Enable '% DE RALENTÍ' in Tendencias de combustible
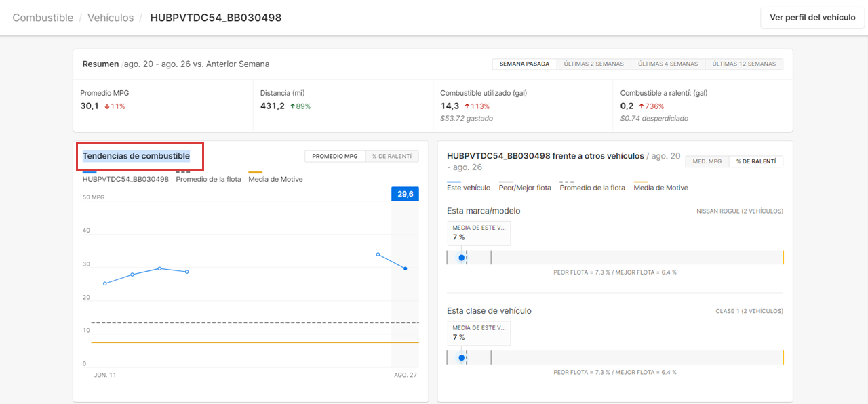Image resolution: width=868 pixels, height=404 pixels. coord(392,155)
